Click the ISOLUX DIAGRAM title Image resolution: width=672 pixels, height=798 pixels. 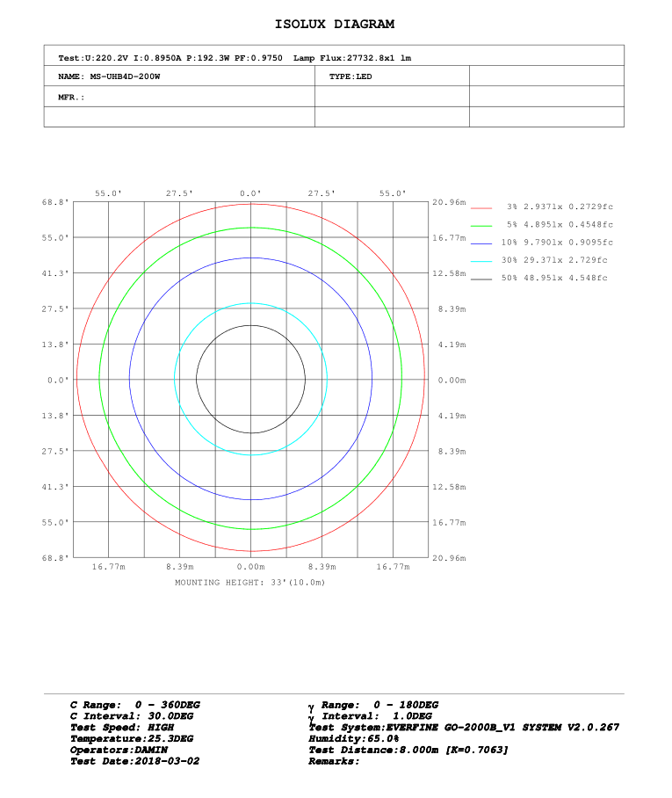[335, 25]
